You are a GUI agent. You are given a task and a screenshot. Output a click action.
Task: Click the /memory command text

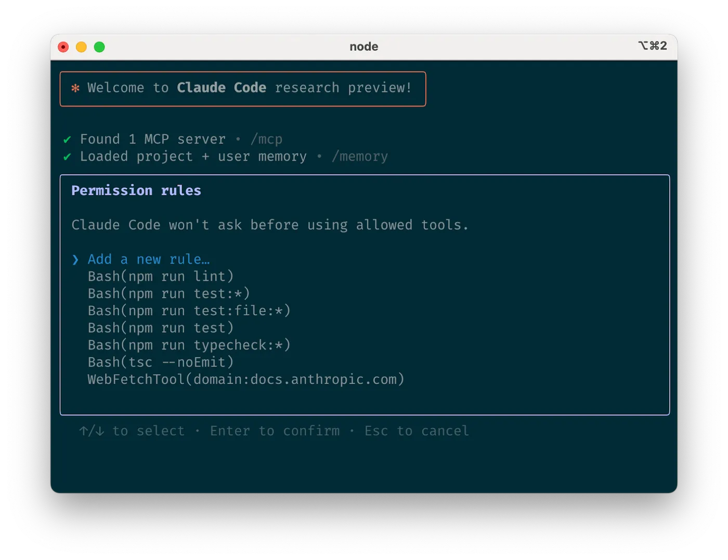point(360,157)
